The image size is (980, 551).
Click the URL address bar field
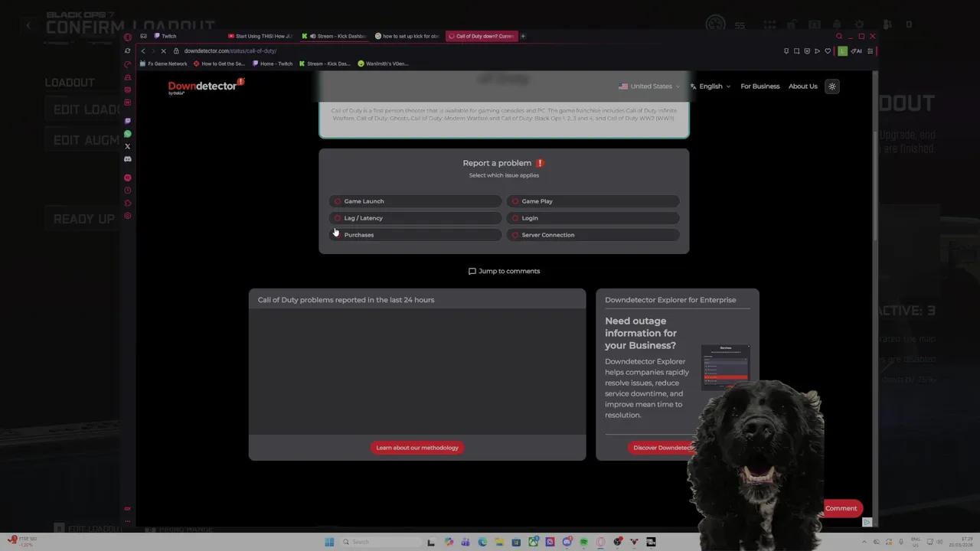[475, 51]
